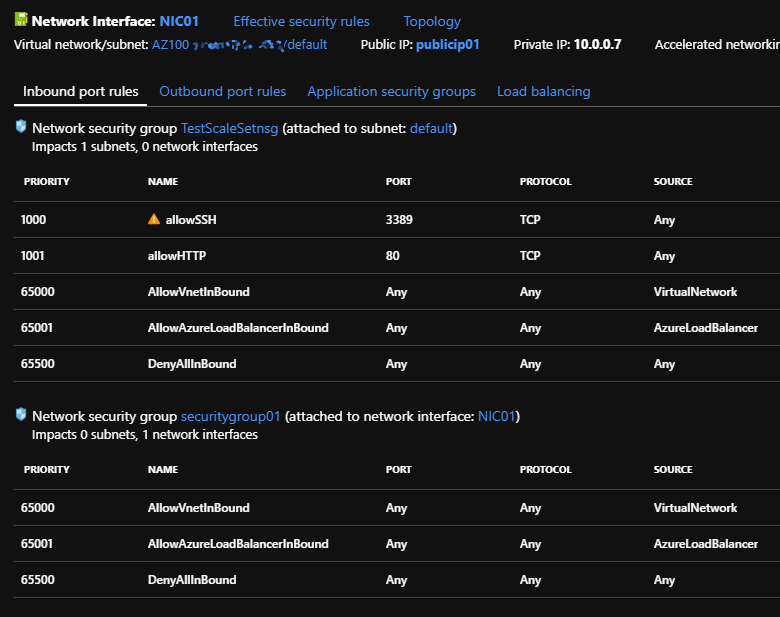Screen dimensions: 780x617
Task: Click DenyAllInBound rule in the securitygroup01 table
Action: point(192,580)
